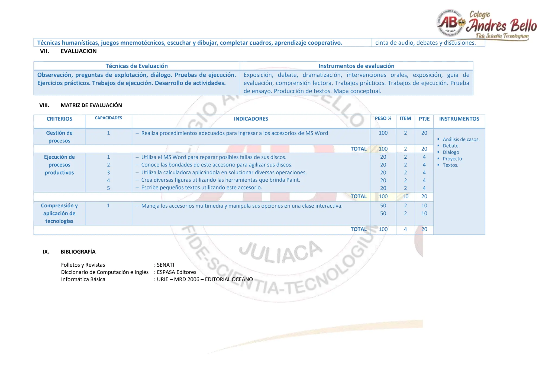Click the Informática Básica entry
The width and height of the screenshot is (555, 392).
point(83,279)
